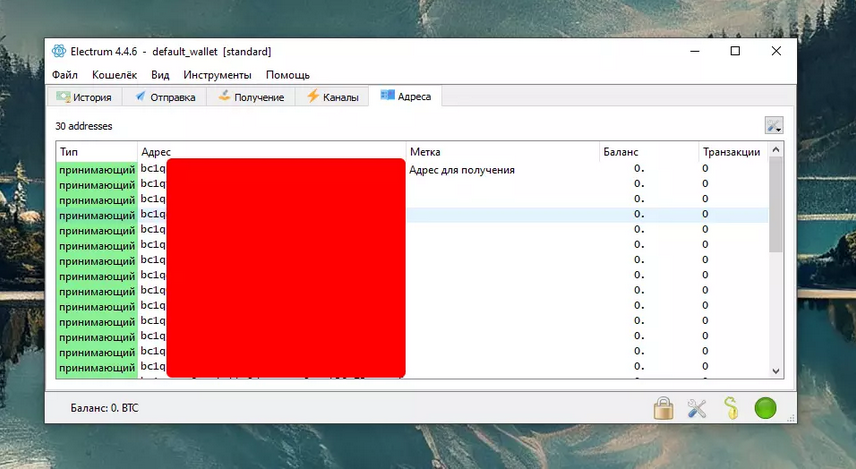Expand the Инструменты menu
The width and height of the screenshot is (856, 469).
217,75
